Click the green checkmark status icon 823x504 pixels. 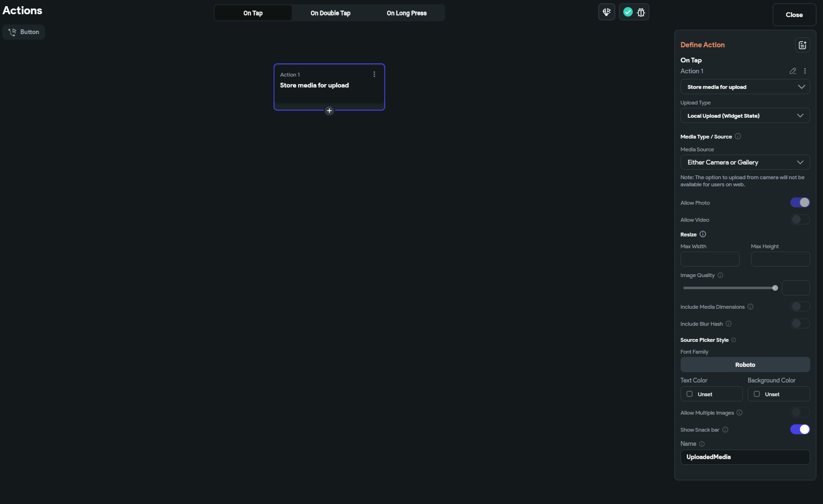pos(628,12)
